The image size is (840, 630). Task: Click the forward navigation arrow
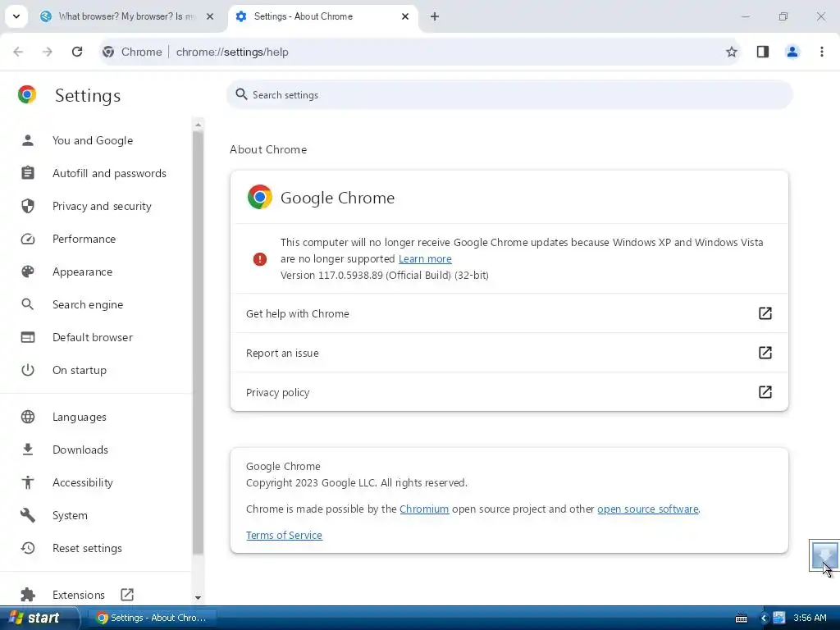click(48, 52)
